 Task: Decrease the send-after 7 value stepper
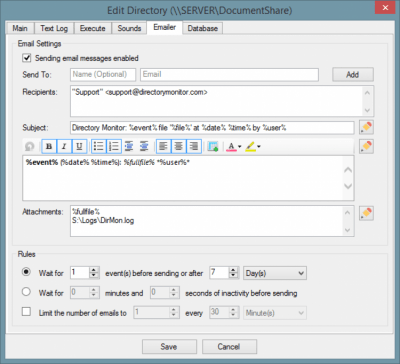coord(234,276)
